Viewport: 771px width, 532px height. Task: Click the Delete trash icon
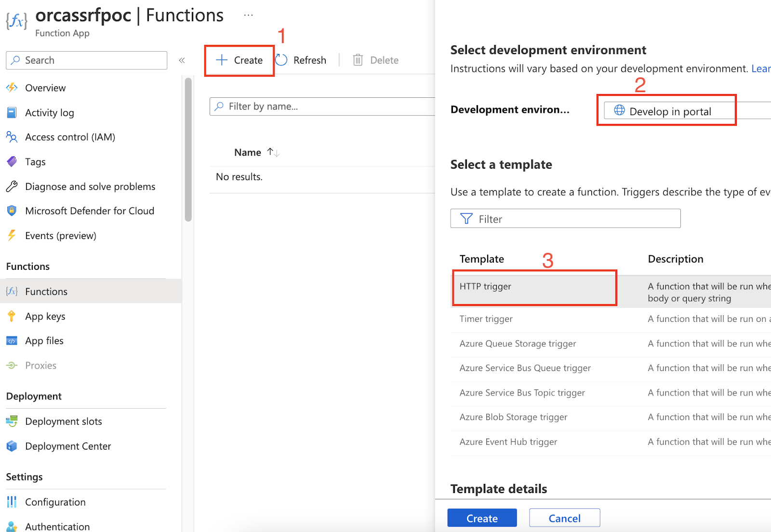pyautogui.click(x=358, y=60)
